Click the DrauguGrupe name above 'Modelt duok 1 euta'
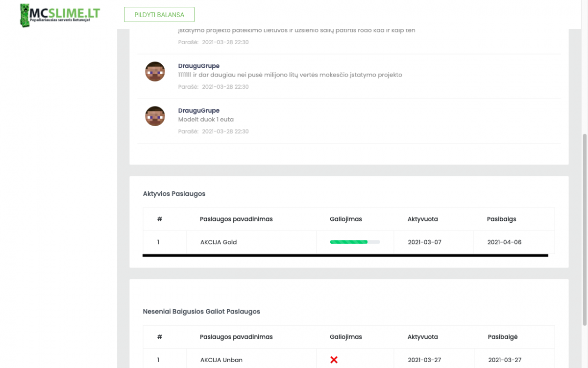 [x=199, y=110]
